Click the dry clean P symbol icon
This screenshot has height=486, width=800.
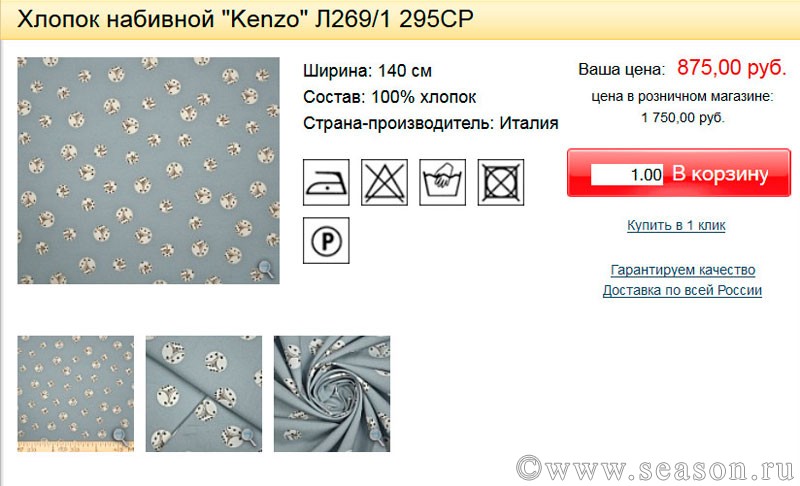click(326, 240)
